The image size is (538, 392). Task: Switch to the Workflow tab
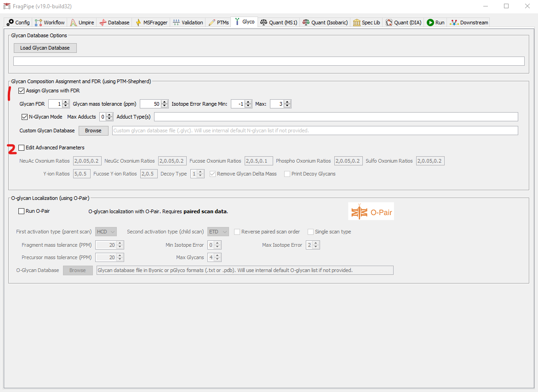point(50,23)
